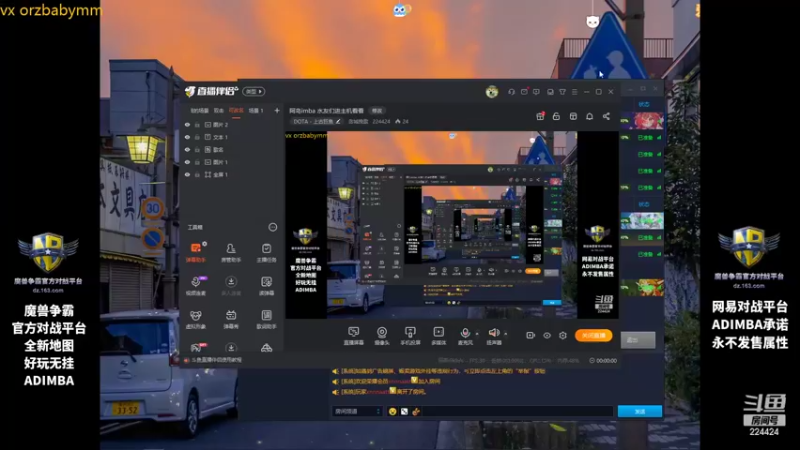Open the danmaku show TV icon
Viewport: 800px width, 450px height.
tap(231, 318)
